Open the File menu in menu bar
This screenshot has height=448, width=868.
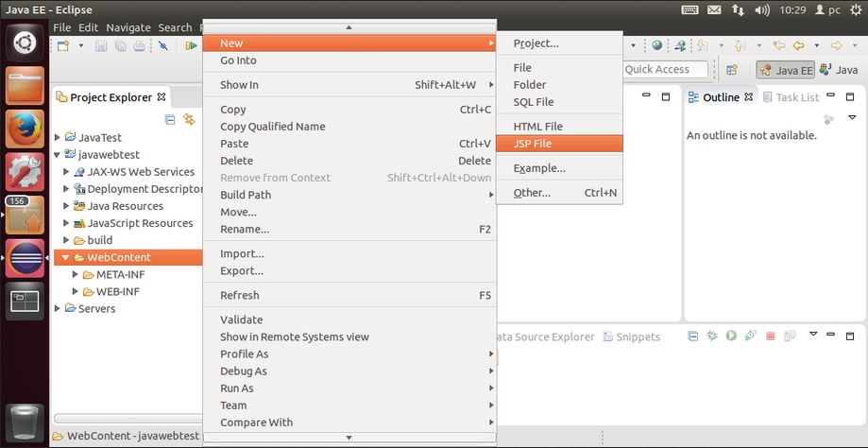point(62,27)
